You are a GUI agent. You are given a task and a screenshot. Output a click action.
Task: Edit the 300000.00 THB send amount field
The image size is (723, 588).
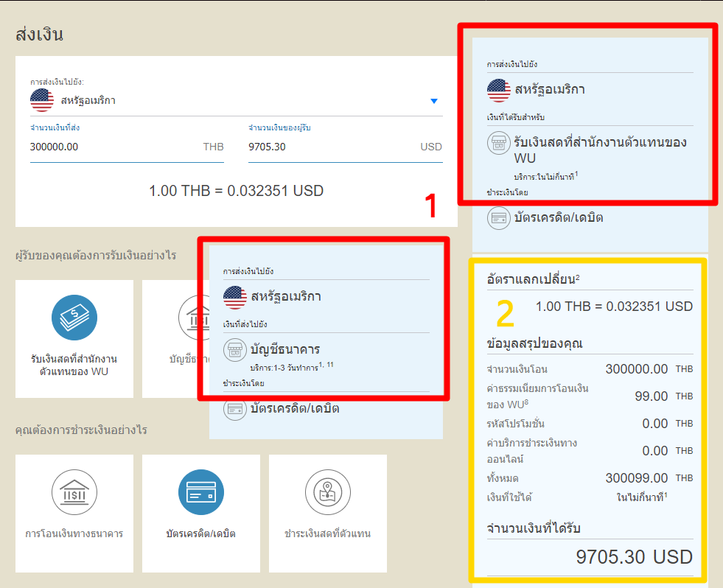127,147
